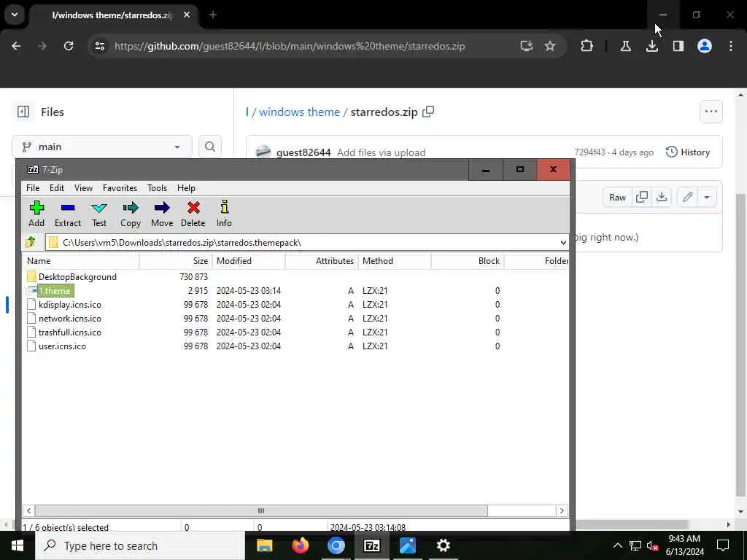Open the DesktopBackground folder icon

pyautogui.click(x=31, y=276)
